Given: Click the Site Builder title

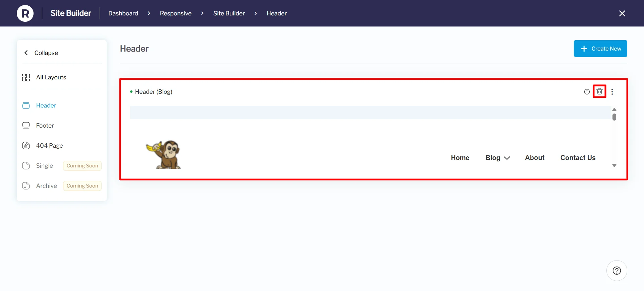Looking at the screenshot, I should click(71, 13).
